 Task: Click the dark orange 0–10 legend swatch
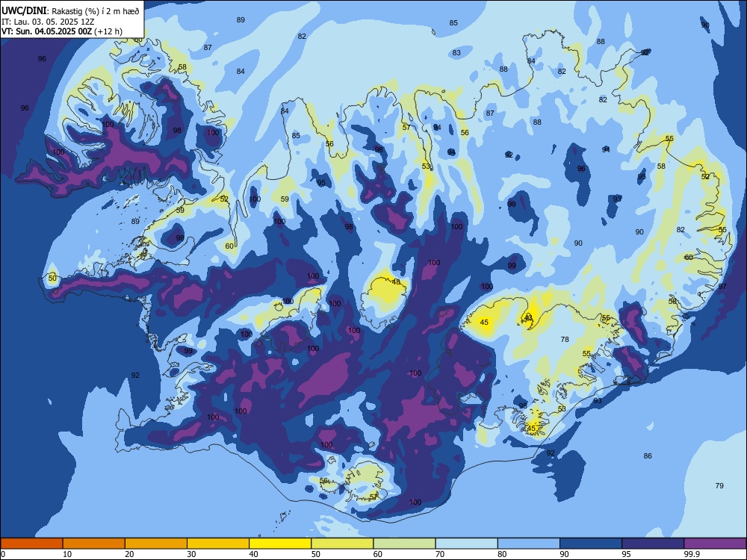[31, 544]
